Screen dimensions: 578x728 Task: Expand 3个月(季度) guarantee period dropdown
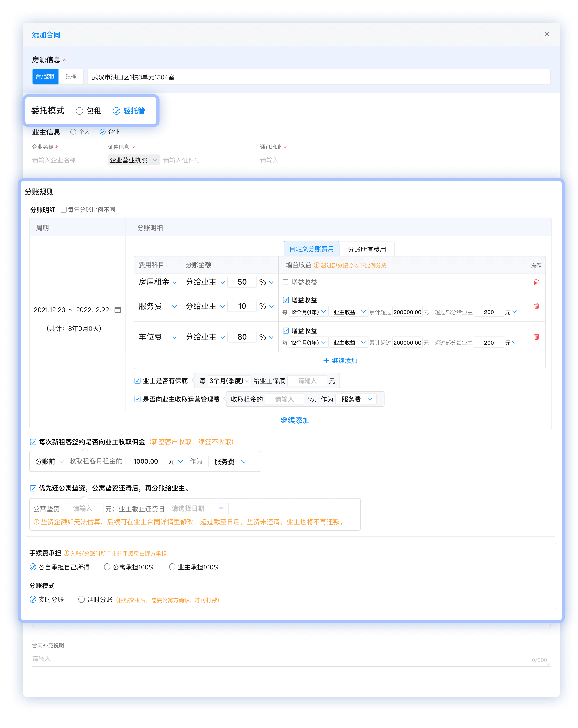click(229, 381)
